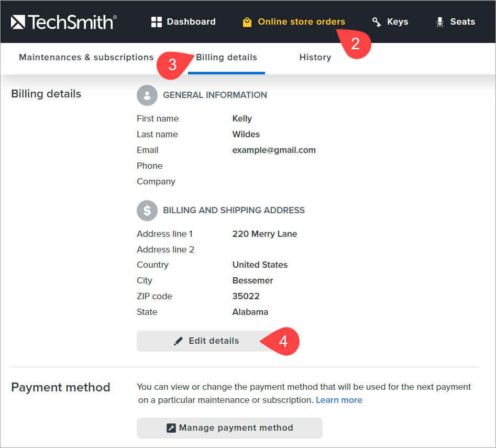
Task: Click the shopping bag icon
Action: pos(247,22)
